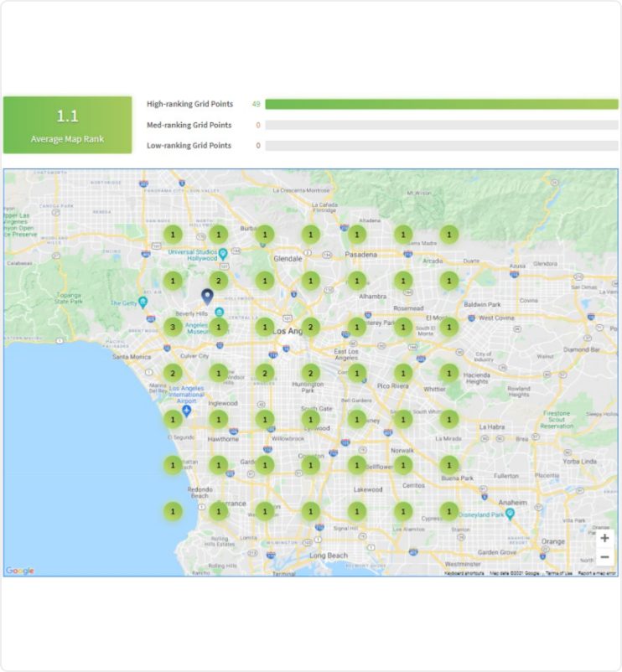
Task: Select rank 2 marker above Huntington Park
Action: pos(311,373)
